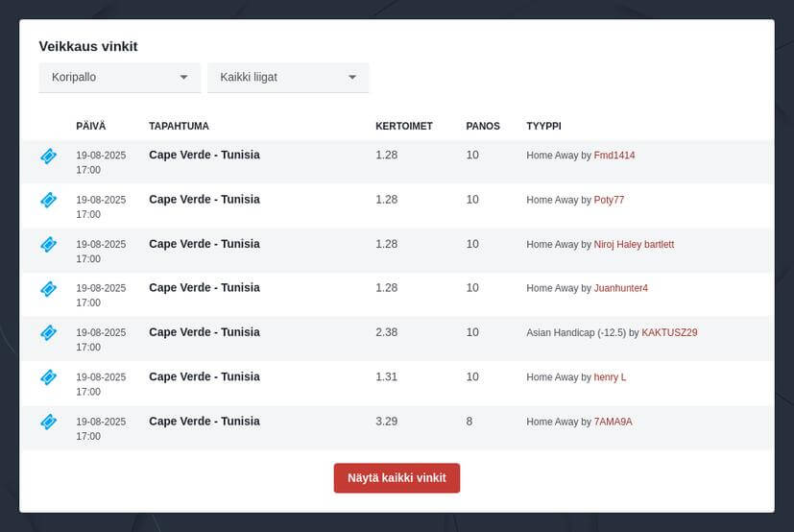Follow the henry L user link
Screen dimensions: 794x532
coord(611,377)
